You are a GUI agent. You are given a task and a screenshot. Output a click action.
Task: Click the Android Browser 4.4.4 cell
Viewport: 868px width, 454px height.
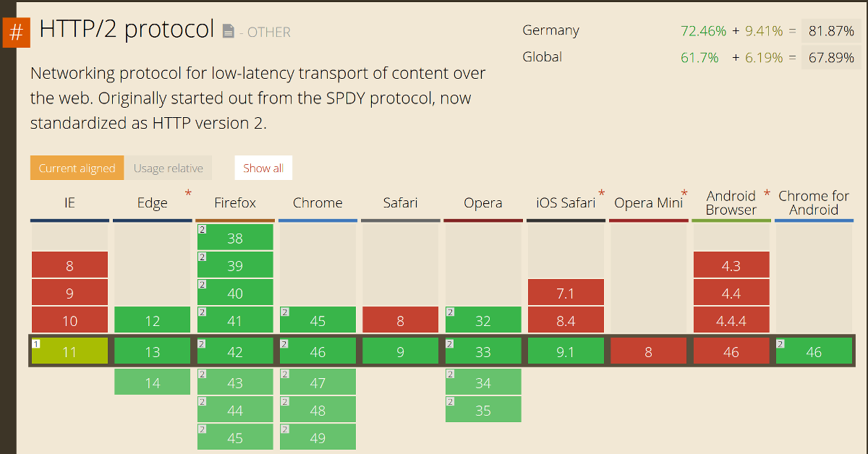(x=731, y=320)
